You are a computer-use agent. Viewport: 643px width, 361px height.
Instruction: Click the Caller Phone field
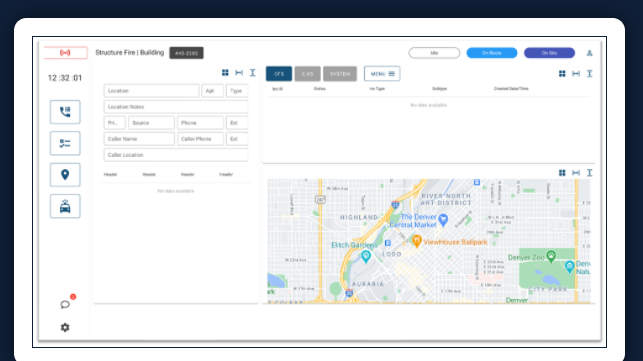pyautogui.click(x=200, y=139)
